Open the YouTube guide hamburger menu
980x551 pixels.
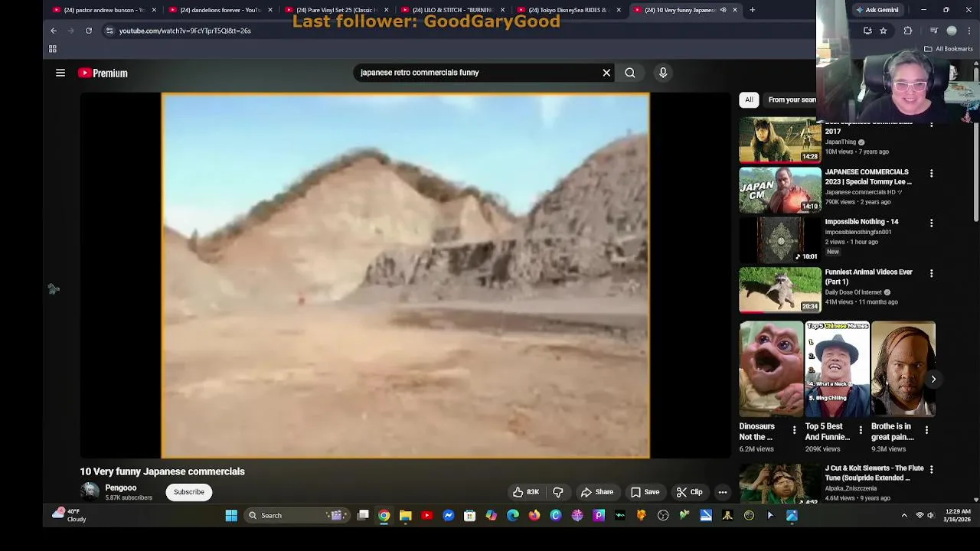60,73
